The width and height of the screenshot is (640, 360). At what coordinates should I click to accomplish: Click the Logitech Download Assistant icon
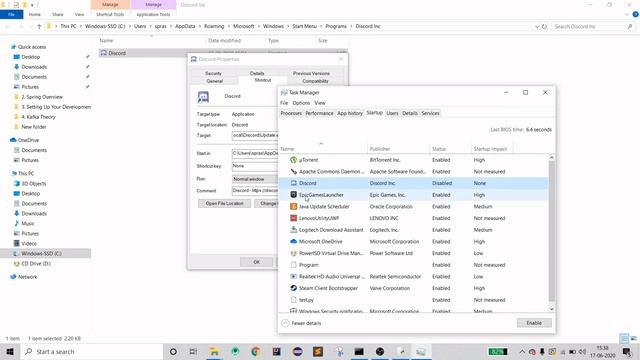pyautogui.click(x=293, y=230)
